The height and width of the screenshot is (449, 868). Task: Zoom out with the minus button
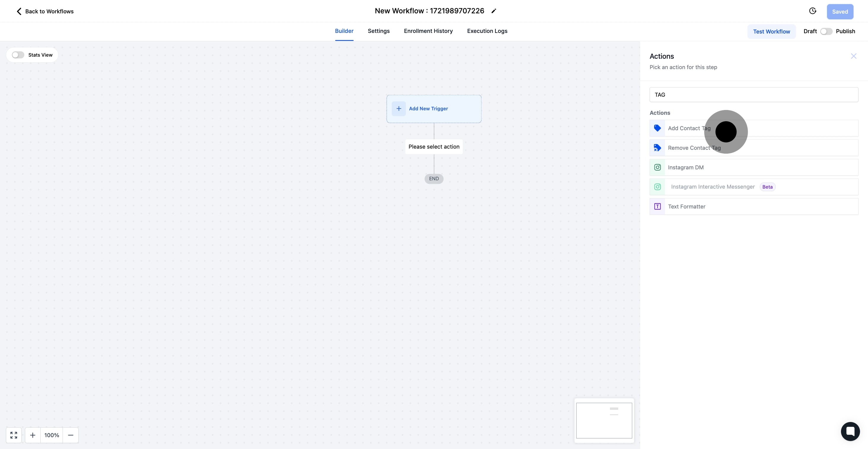coord(70,435)
